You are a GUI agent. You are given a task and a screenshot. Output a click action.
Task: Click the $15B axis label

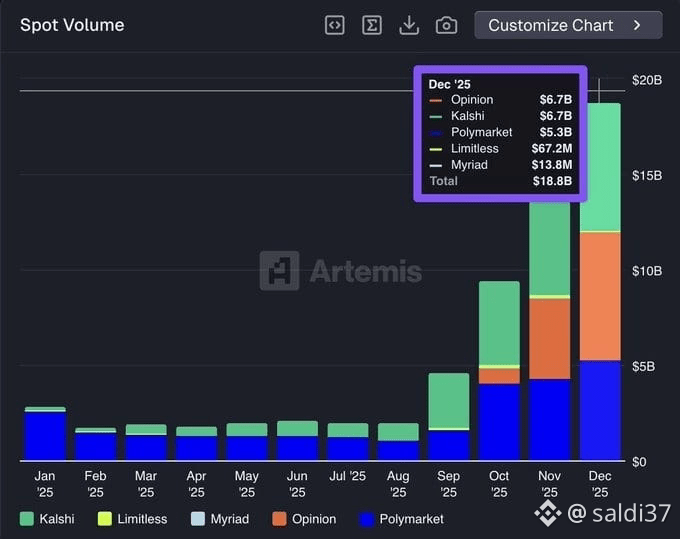tap(647, 176)
